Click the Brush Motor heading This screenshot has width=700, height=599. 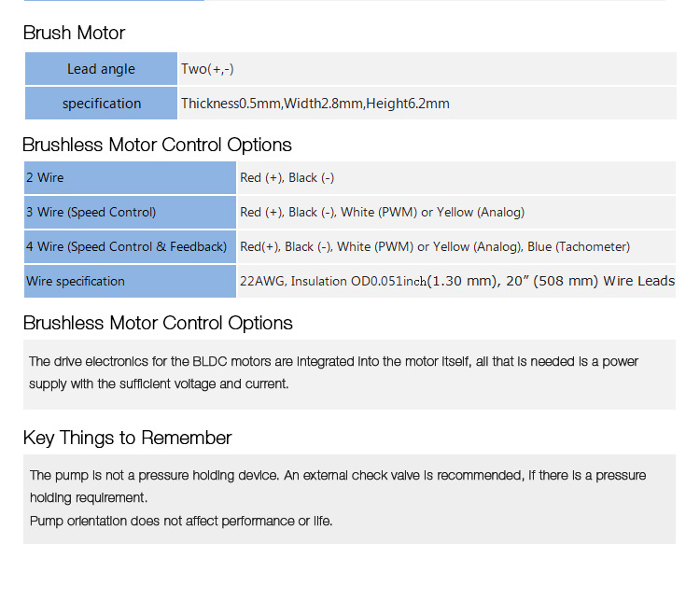(74, 33)
